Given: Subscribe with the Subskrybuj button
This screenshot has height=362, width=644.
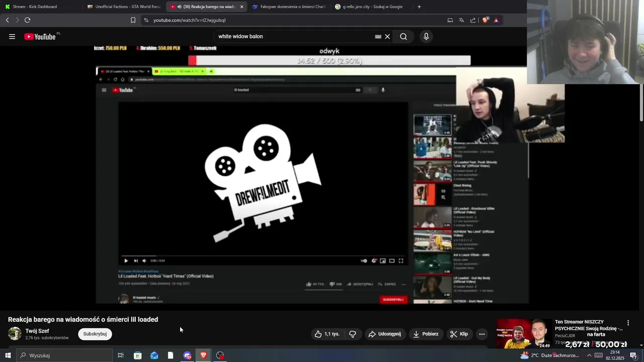Looking at the screenshot, I should coord(95,334).
